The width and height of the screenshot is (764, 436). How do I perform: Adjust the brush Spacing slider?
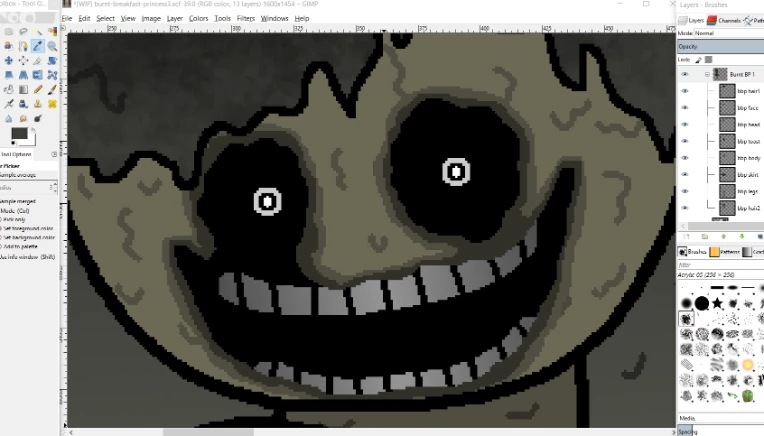[721, 432]
